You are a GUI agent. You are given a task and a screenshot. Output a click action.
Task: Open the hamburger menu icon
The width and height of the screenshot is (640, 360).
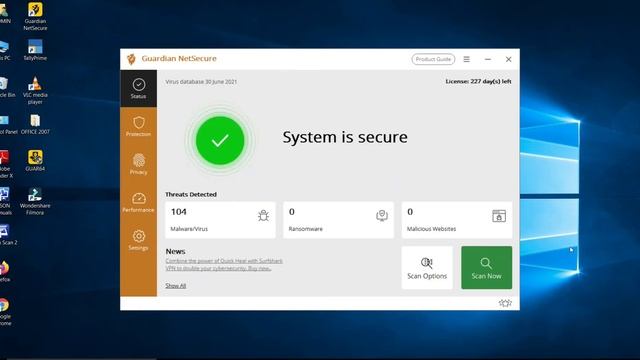pos(467,59)
